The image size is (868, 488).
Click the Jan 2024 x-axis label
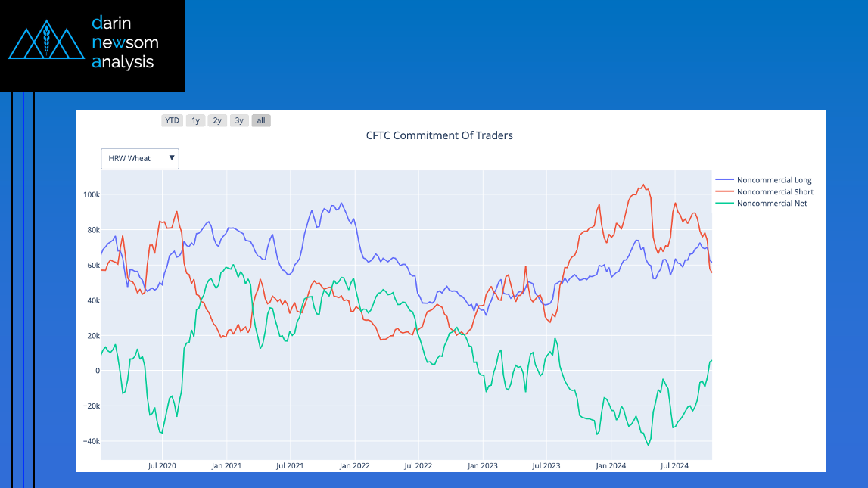pyautogui.click(x=610, y=466)
